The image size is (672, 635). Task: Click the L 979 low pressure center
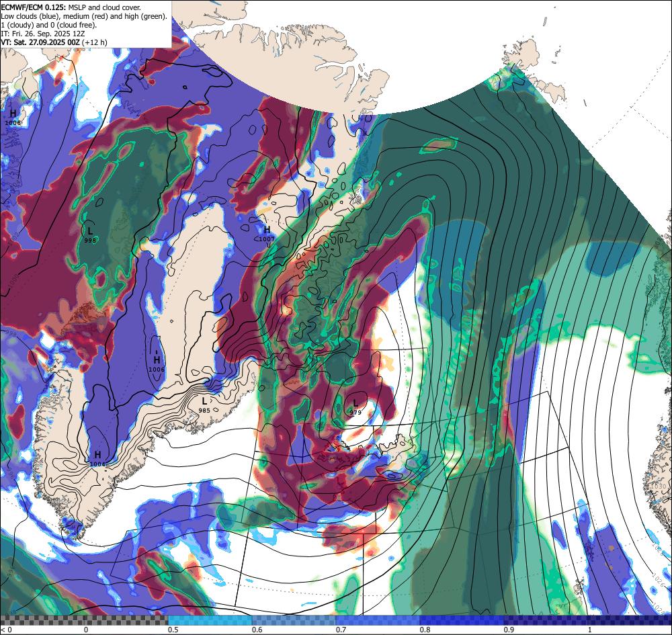[x=355, y=407]
